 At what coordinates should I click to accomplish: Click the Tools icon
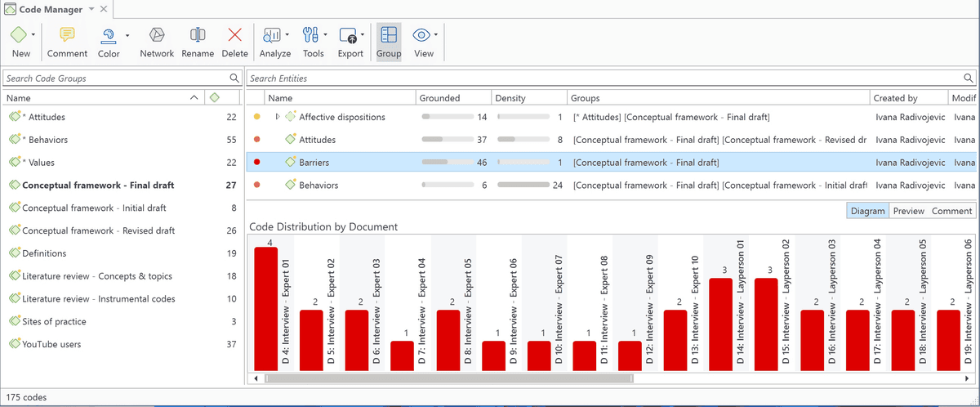click(310, 35)
